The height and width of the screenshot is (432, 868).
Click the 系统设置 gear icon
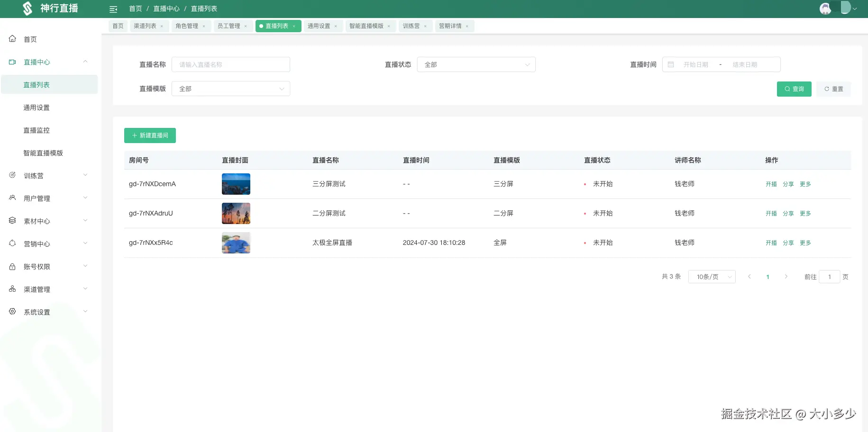coord(12,312)
